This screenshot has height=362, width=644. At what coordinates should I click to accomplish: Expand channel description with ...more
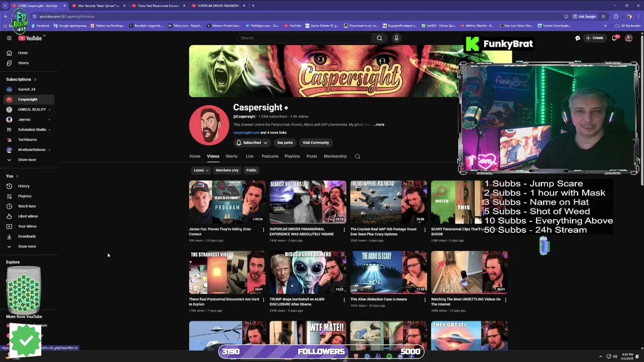coord(379,125)
